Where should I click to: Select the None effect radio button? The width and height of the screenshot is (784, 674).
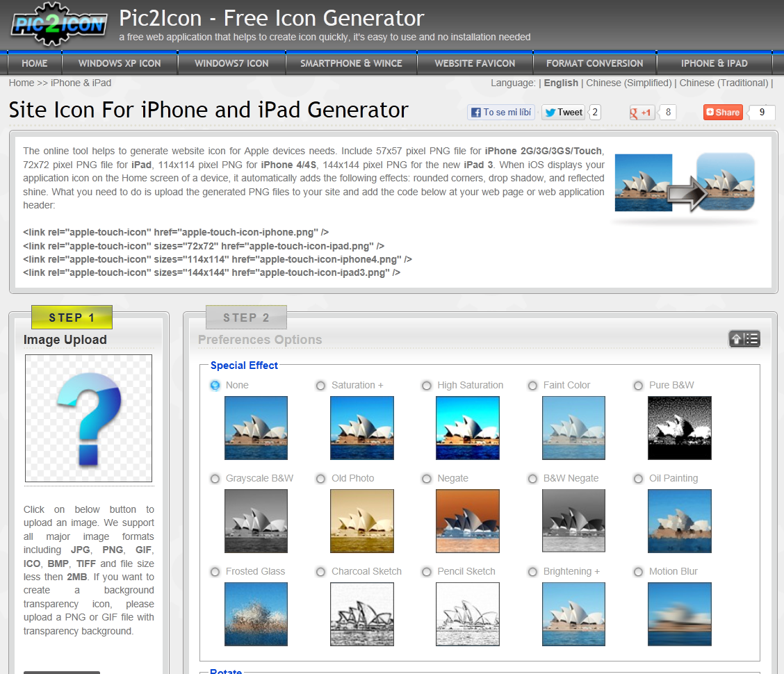[x=215, y=386]
